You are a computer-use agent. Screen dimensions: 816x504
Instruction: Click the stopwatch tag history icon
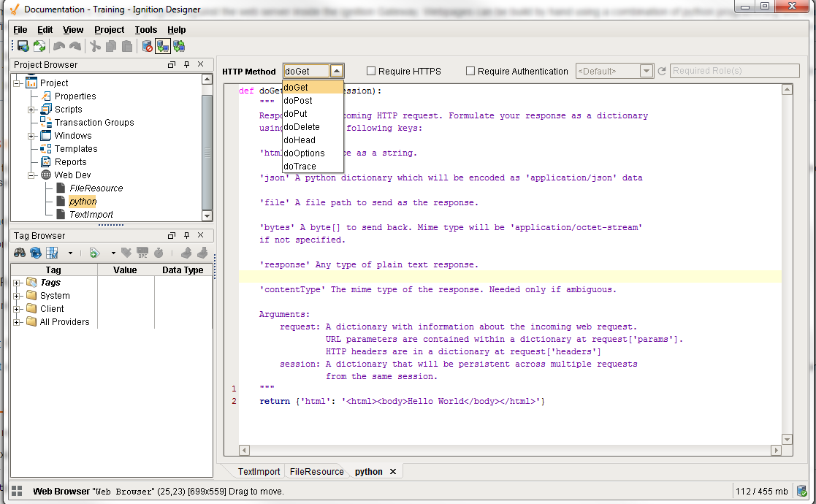[x=159, y=252]
